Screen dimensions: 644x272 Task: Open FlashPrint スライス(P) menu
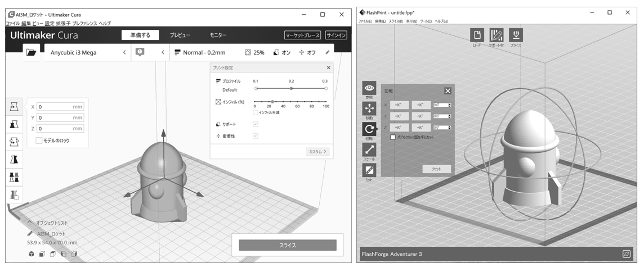pos(396,21)
